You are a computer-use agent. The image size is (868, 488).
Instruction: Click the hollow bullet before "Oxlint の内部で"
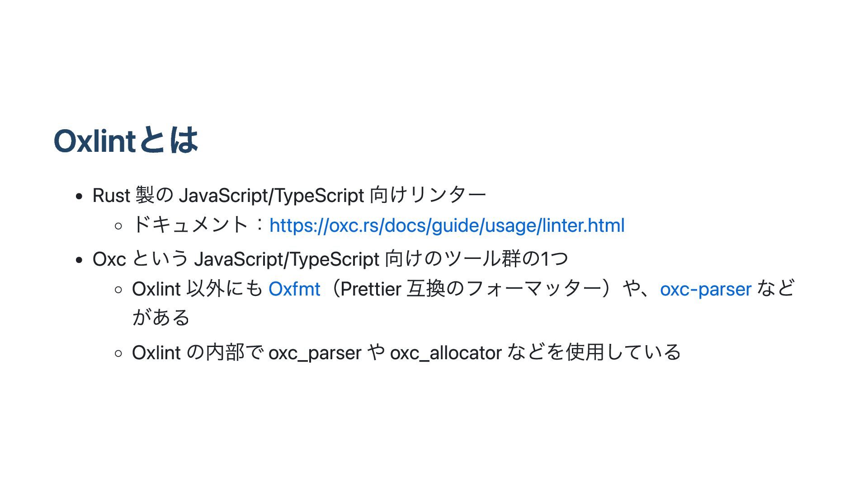pos(119,353)
